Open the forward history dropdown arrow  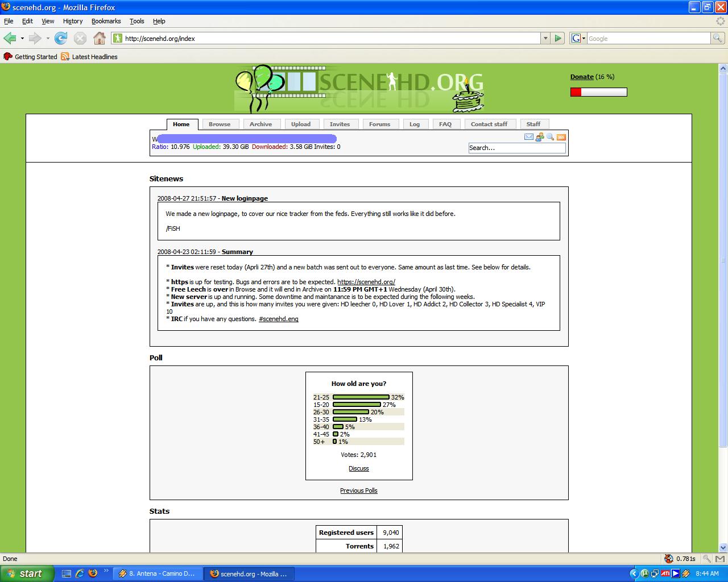click(x=48, y=39)
